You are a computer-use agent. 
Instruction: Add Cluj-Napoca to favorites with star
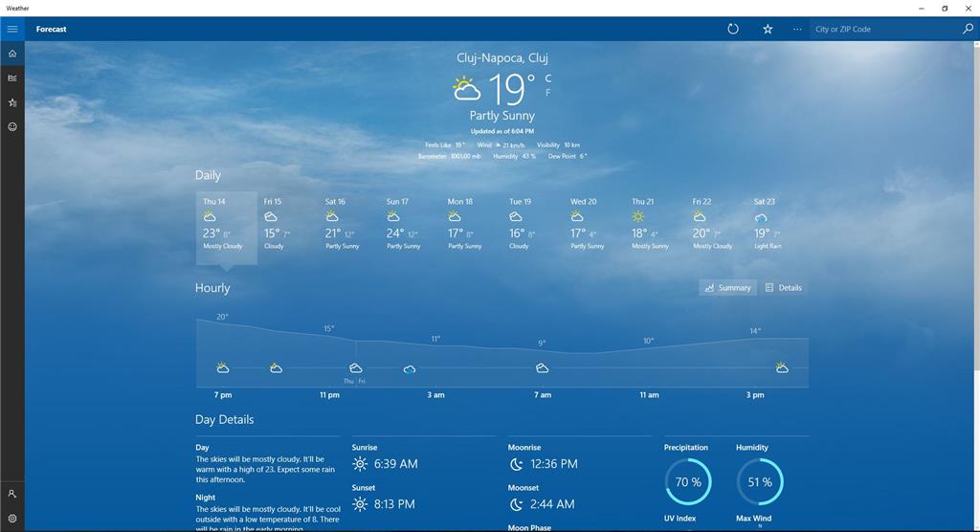(x=768, y=29)
